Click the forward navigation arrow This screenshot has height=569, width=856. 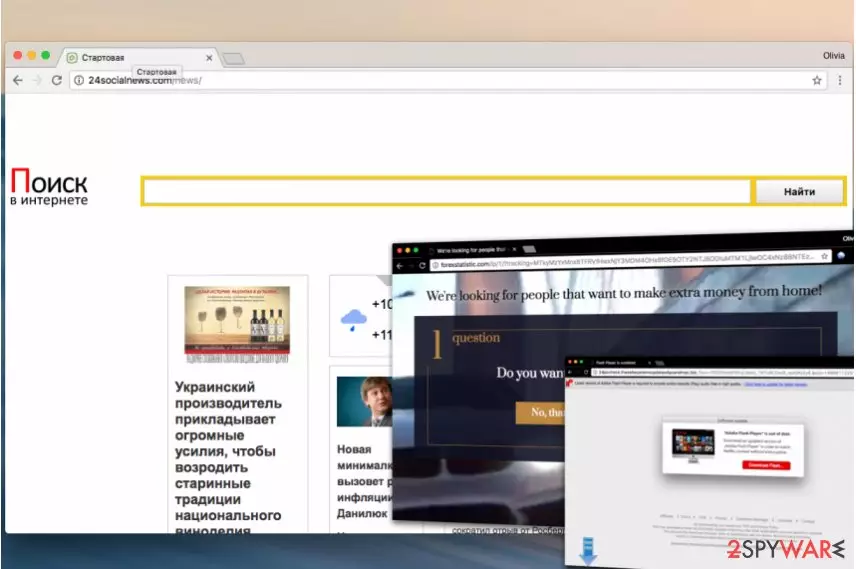pos(37,80)
